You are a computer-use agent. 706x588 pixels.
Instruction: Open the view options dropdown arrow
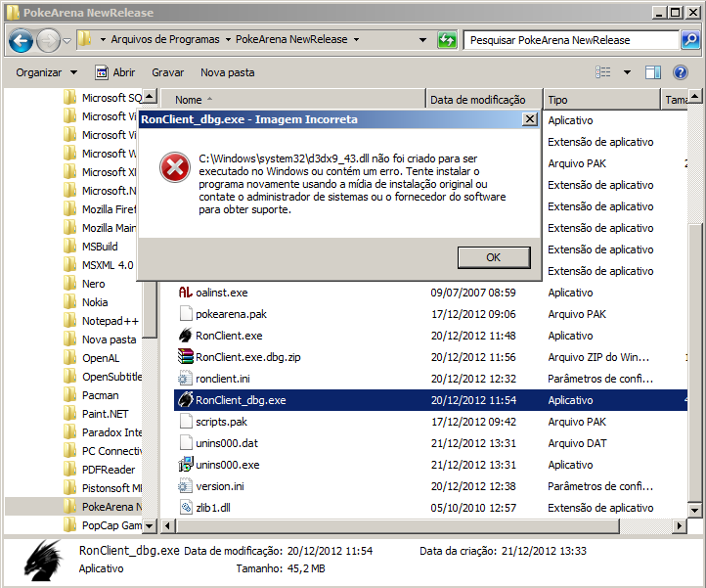pos(627,72)
